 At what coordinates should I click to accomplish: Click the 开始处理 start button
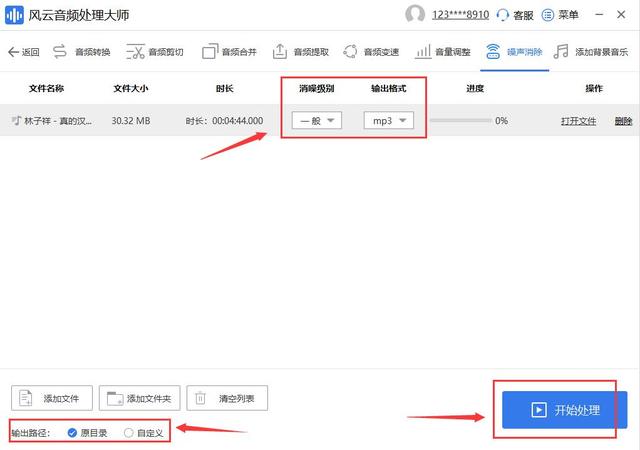click(564, 410)
